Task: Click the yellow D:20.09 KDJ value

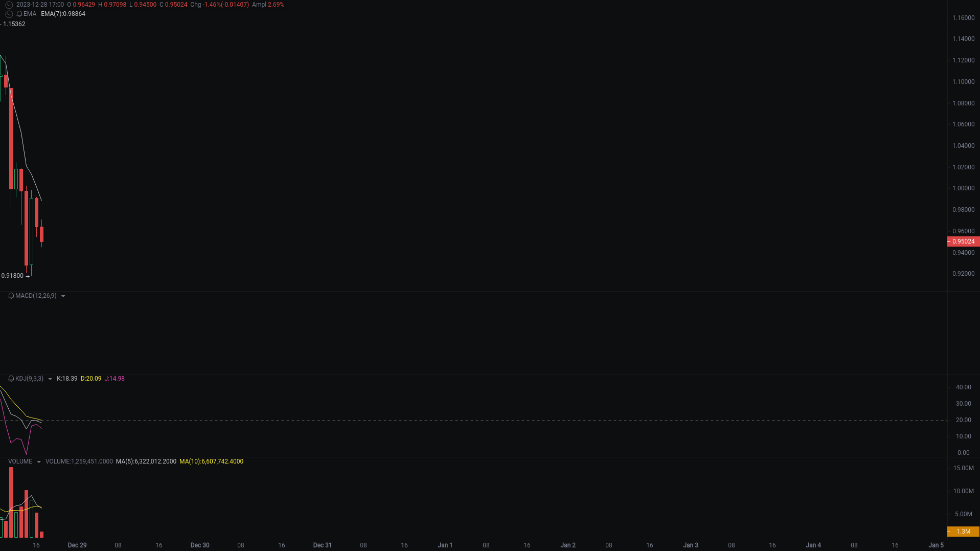Action: (x=90, y=379)
